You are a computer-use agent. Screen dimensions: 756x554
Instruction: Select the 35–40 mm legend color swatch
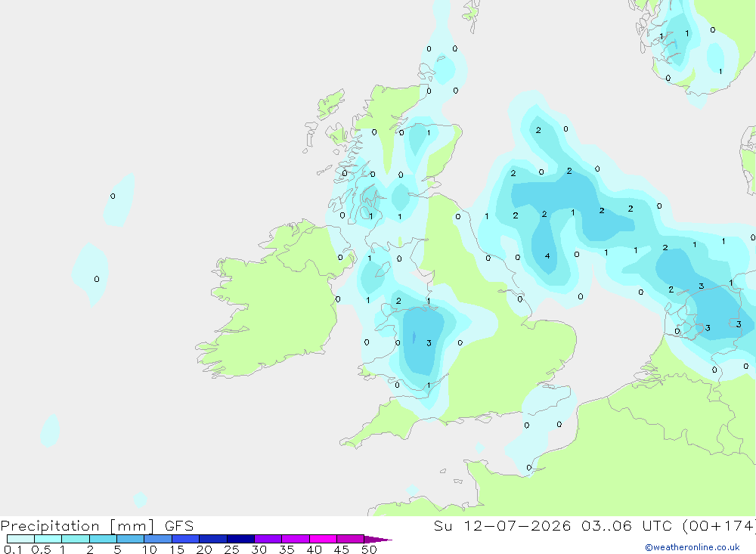296,539
